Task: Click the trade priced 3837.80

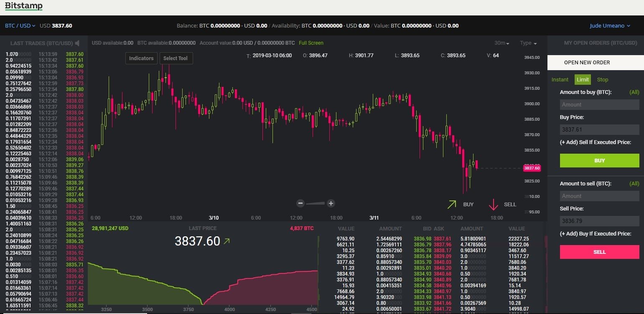Action: [x=74, y=89]
